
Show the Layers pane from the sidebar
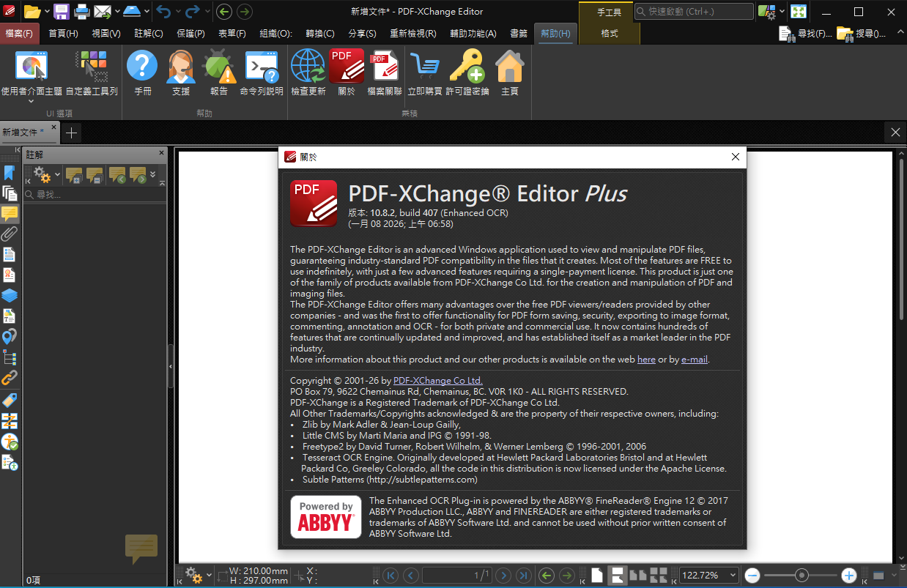[10, 296]
